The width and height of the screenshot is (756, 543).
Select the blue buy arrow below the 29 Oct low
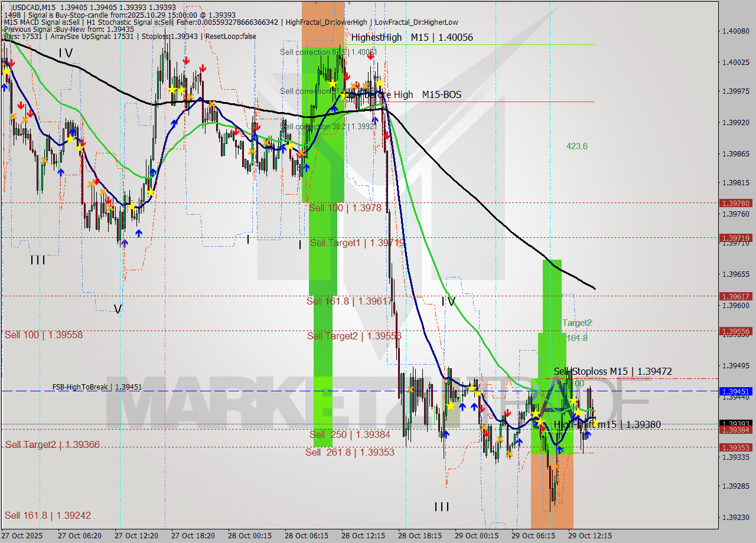(559, 450)
